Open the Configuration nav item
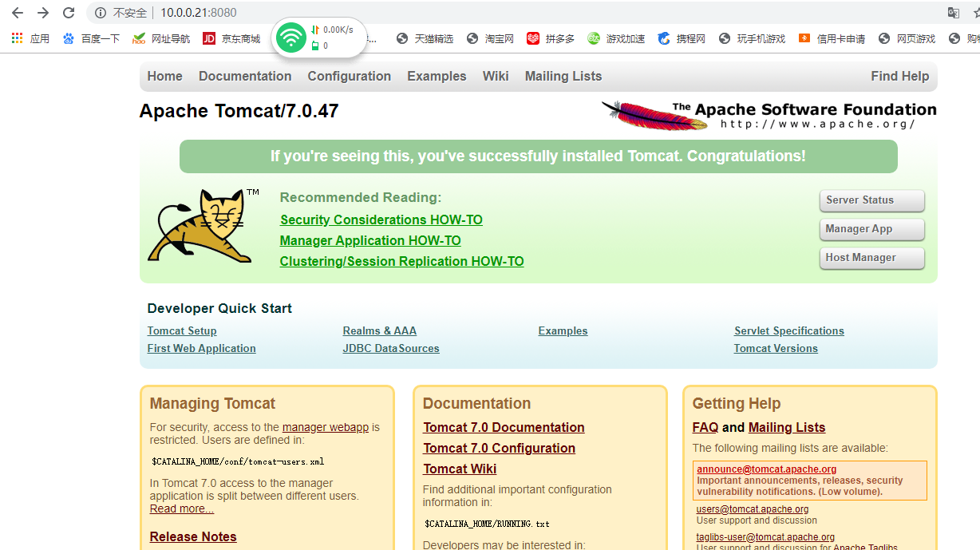This screenshot has height=550, width=980. (350, 76)
